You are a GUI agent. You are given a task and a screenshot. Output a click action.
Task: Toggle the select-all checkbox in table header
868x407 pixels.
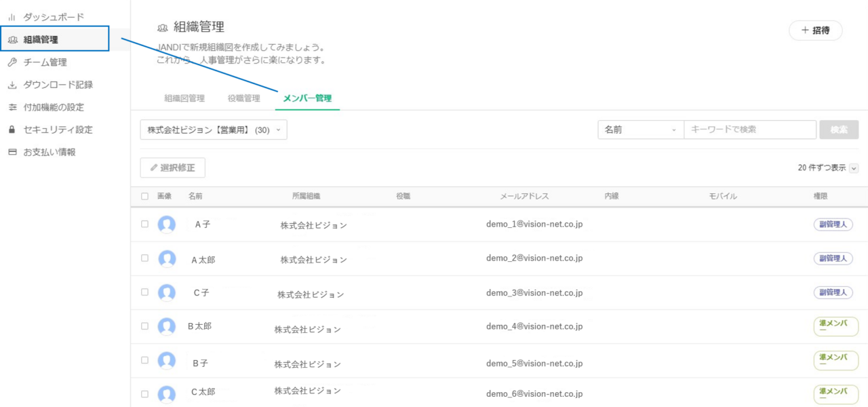pos(144,196)
